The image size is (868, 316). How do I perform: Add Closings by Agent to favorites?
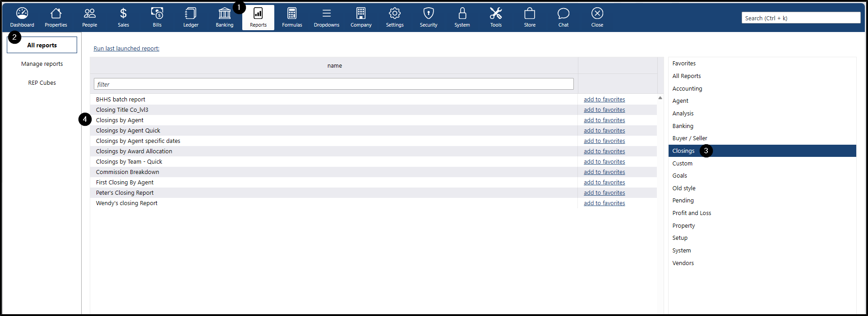click(x=604, y=120)
